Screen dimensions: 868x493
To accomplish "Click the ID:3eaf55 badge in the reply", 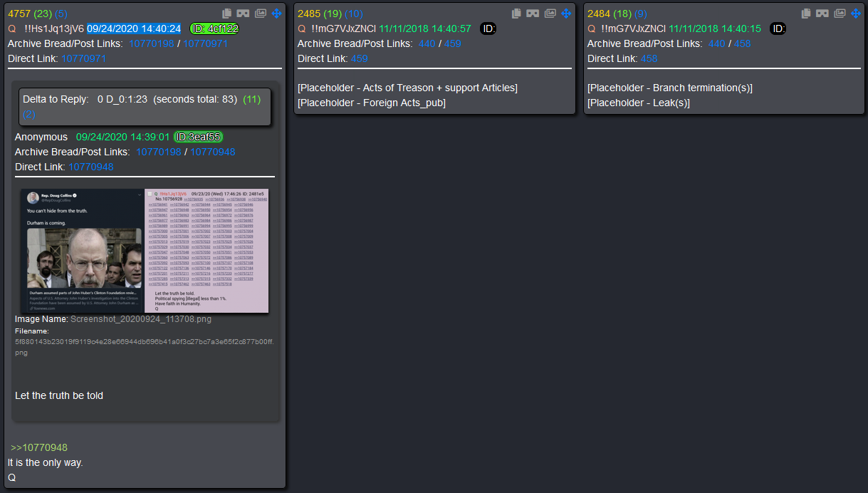I will click(x=199, y=137).
